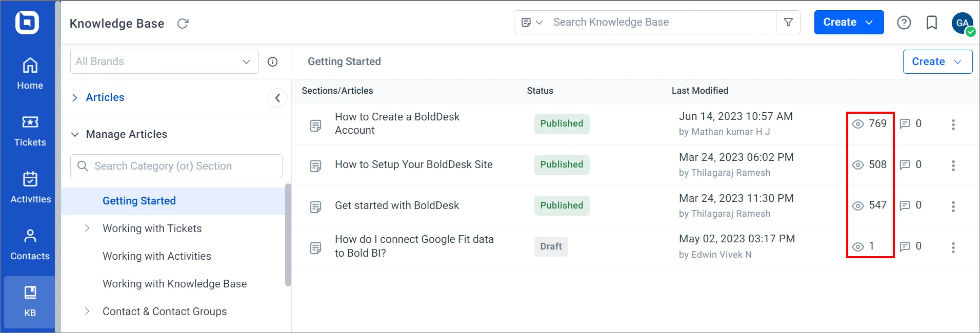This screenshot has width=980, height=333.
Task: Click the Sections/Articles column header
Action: click(x=337, y=91)
